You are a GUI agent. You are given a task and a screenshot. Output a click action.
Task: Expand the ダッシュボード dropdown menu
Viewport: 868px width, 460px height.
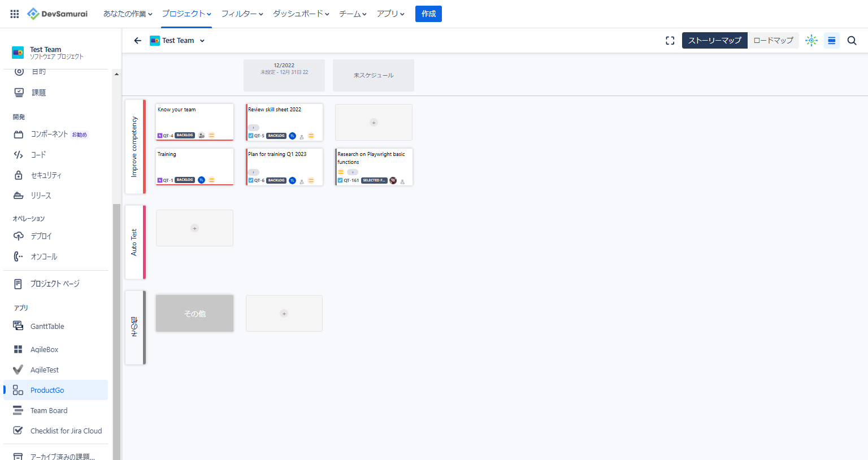click(301, 14)
